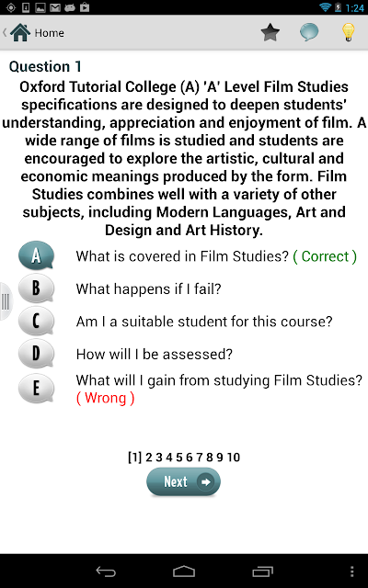This screenshot has width=368, height=588.
Task: Open the speech bubble comment icon
Action: tap(309, 32)
